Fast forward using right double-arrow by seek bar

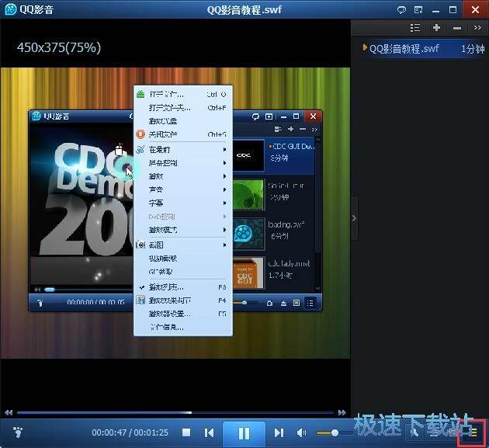[x=341, y=412]
